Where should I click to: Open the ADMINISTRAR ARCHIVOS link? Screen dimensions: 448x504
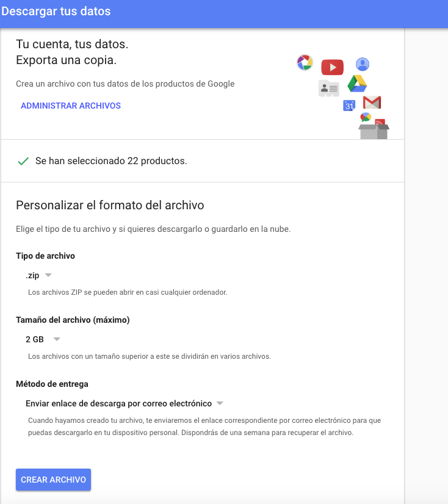71,106
